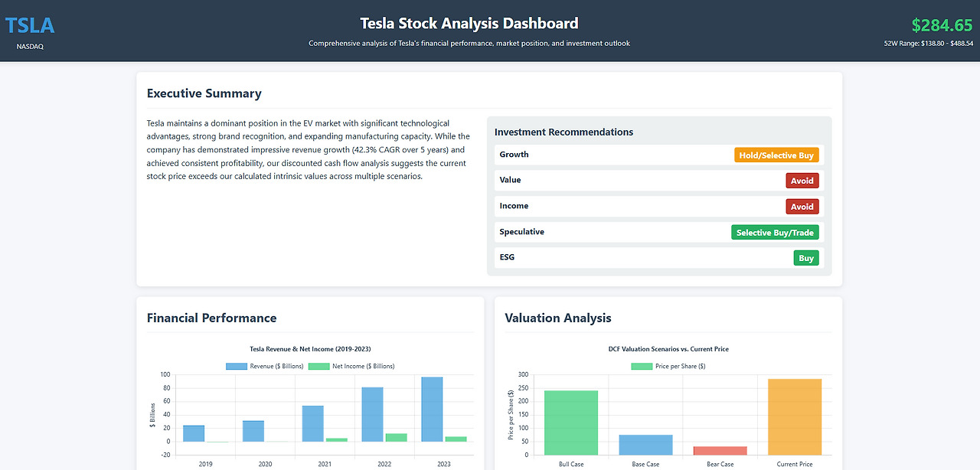Click the Investment Recommendations heading

564,132
